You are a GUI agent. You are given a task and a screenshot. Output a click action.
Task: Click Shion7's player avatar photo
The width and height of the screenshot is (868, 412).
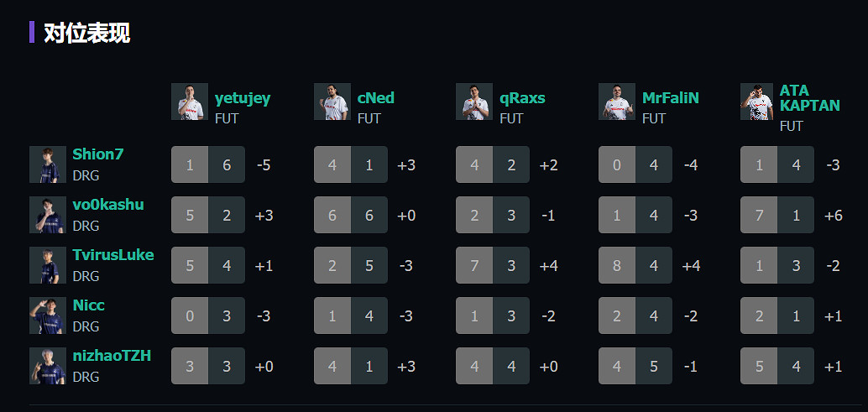click(47, 164)
